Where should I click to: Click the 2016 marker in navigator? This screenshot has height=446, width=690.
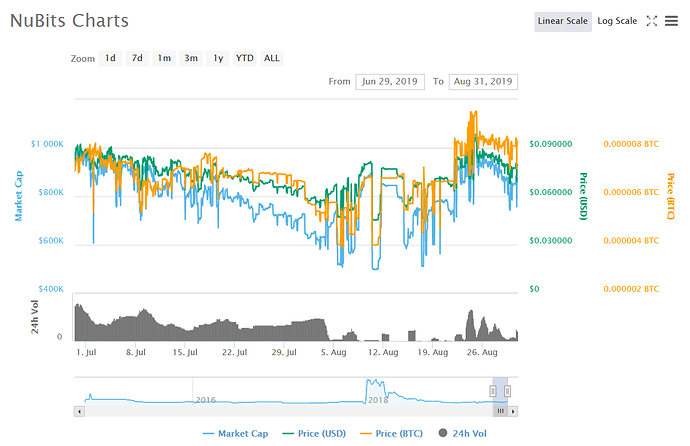click(x=206, y=400)
